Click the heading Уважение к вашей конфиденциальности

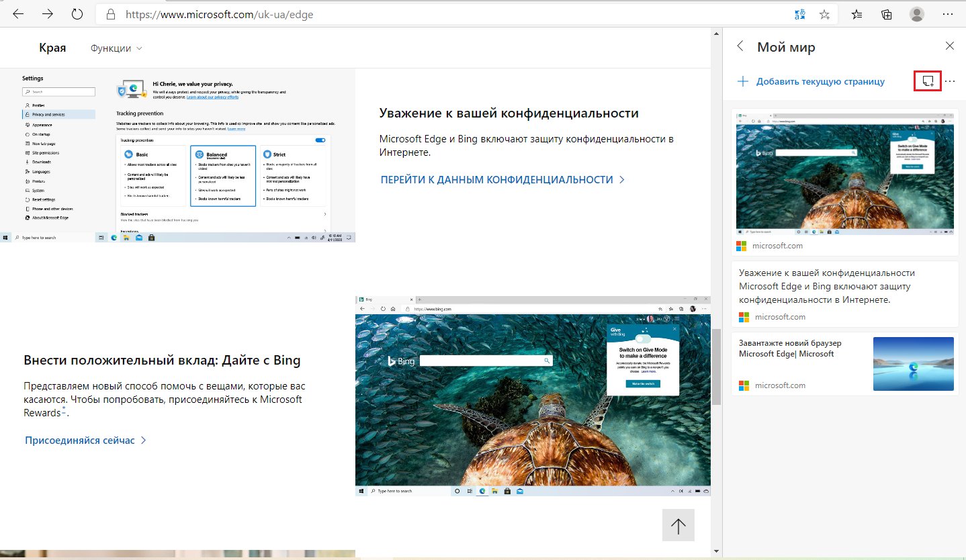point(509,113)
